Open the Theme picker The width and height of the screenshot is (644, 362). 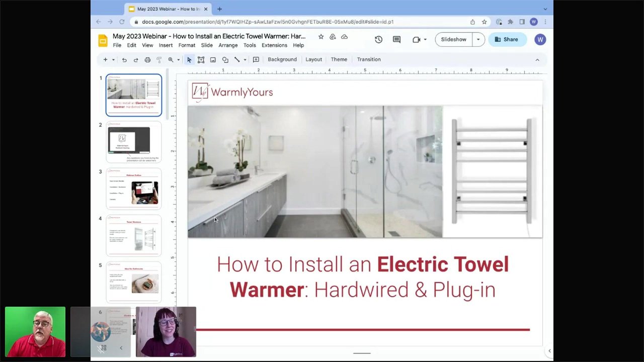[x=339, y=59]
